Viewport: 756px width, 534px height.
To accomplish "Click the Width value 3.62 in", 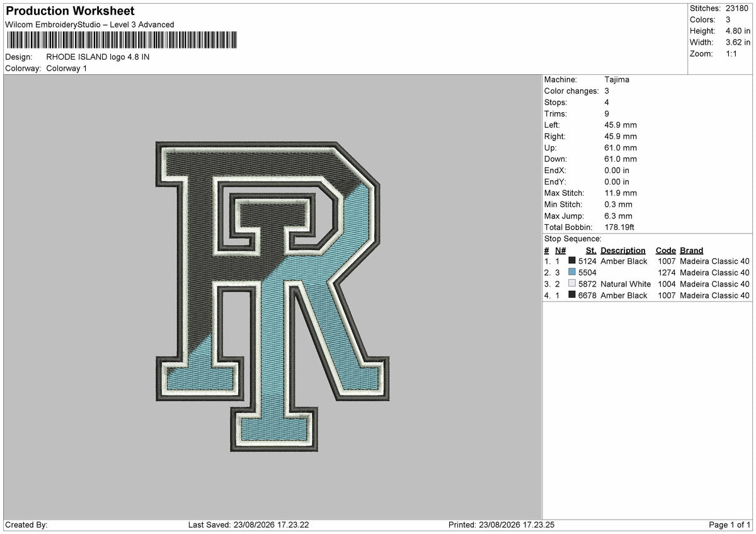I will (737, 42).
